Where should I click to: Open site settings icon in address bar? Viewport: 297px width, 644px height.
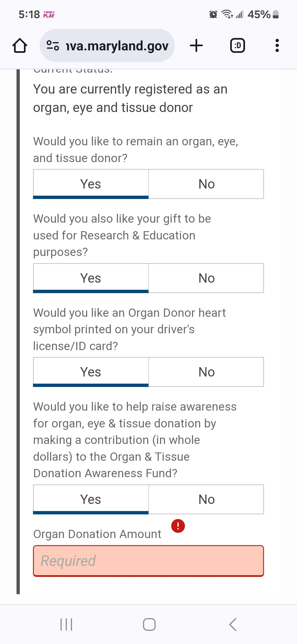(53, 45)
